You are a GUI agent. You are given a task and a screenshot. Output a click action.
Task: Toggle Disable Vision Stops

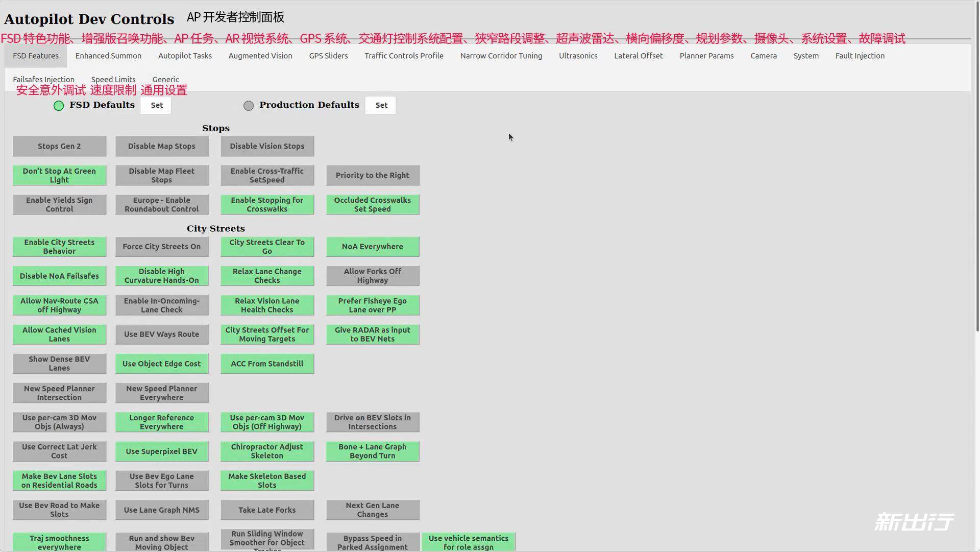tap(267, 146)
